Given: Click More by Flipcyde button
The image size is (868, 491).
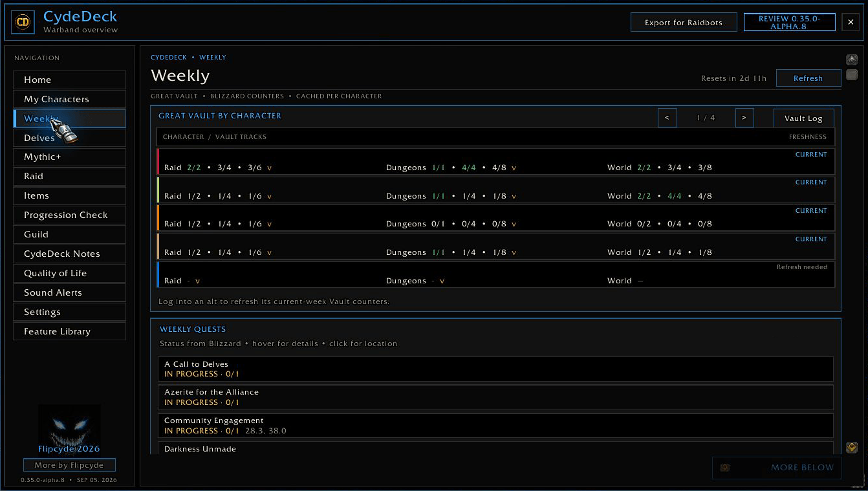Looking at the screenshot, I should (x=69, y=465).
